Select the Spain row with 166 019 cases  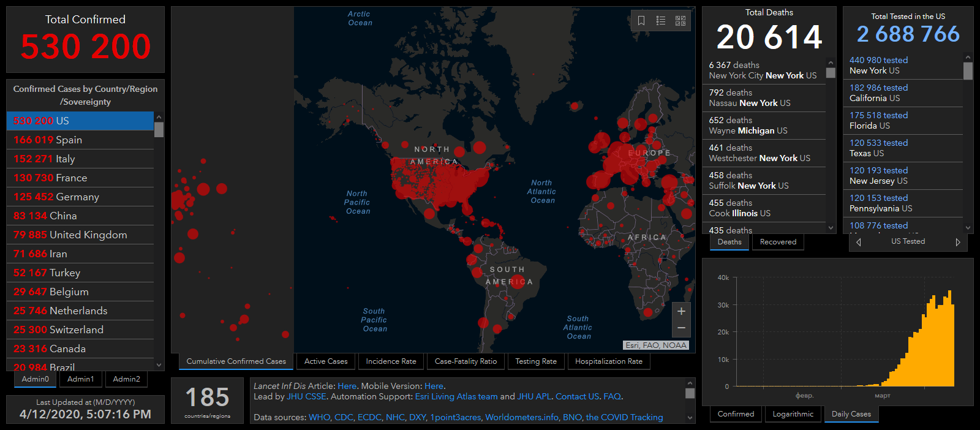80,140
